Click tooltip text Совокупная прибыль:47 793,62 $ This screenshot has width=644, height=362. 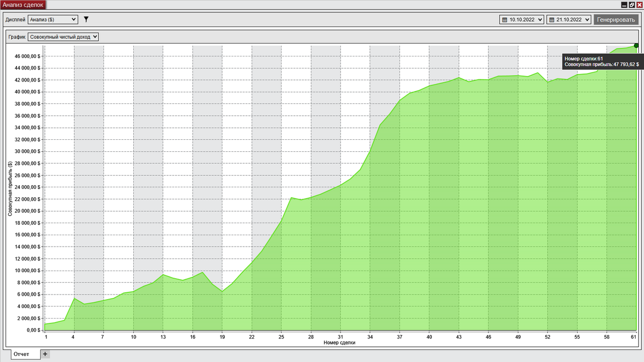(x=602, y=65)
